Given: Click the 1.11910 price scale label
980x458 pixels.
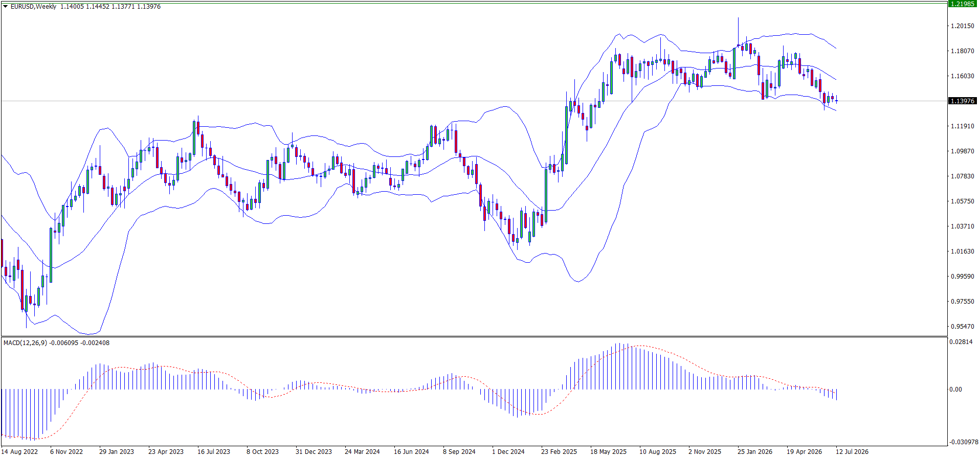Looking at the screenshot, I should (962, 126).
